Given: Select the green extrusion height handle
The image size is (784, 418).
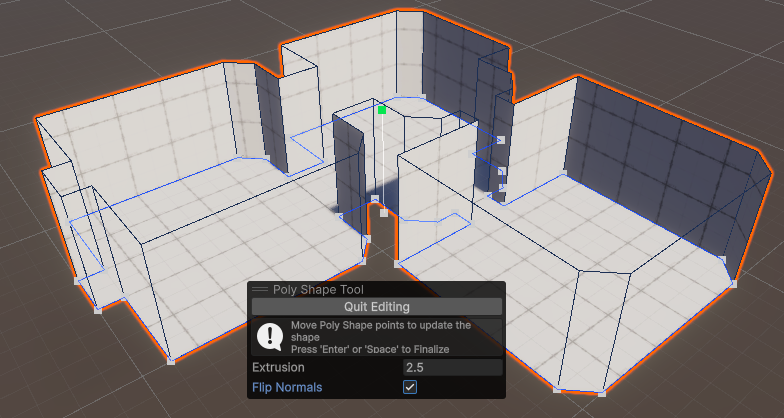Looking at the screenshot, I should (x=381, y=110).
